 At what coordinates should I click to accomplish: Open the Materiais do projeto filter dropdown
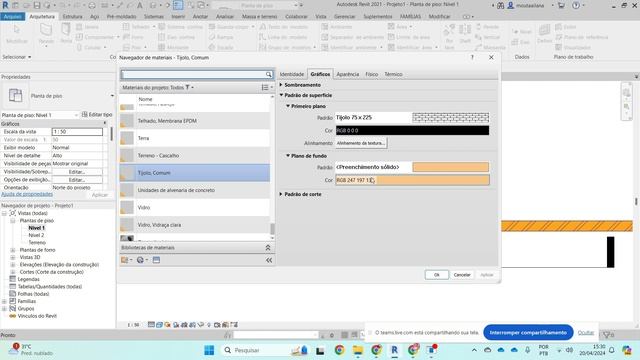(x=189, y=87)
